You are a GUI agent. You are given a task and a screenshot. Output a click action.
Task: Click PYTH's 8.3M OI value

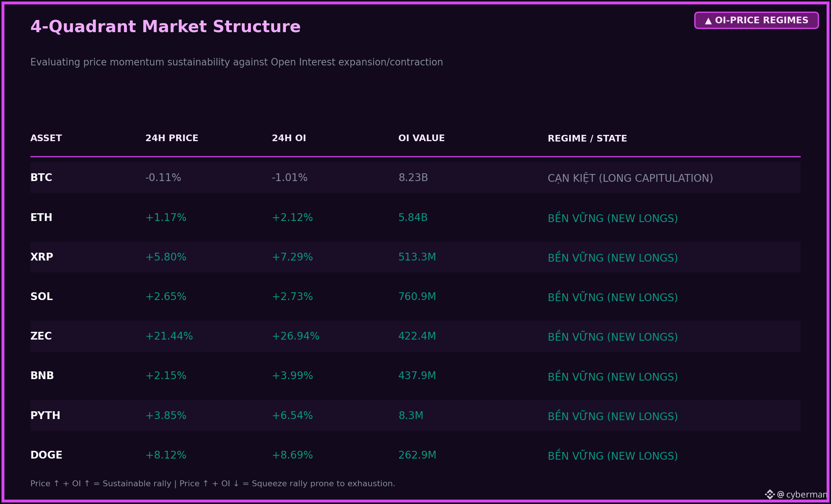(411, 415)
